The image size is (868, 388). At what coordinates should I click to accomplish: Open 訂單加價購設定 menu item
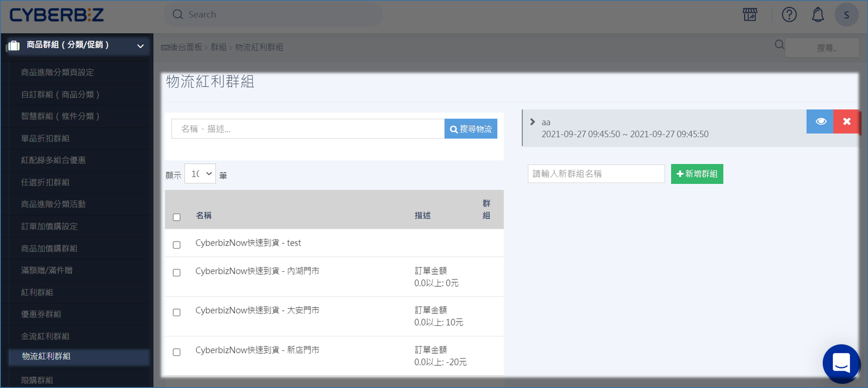point(49,226)
